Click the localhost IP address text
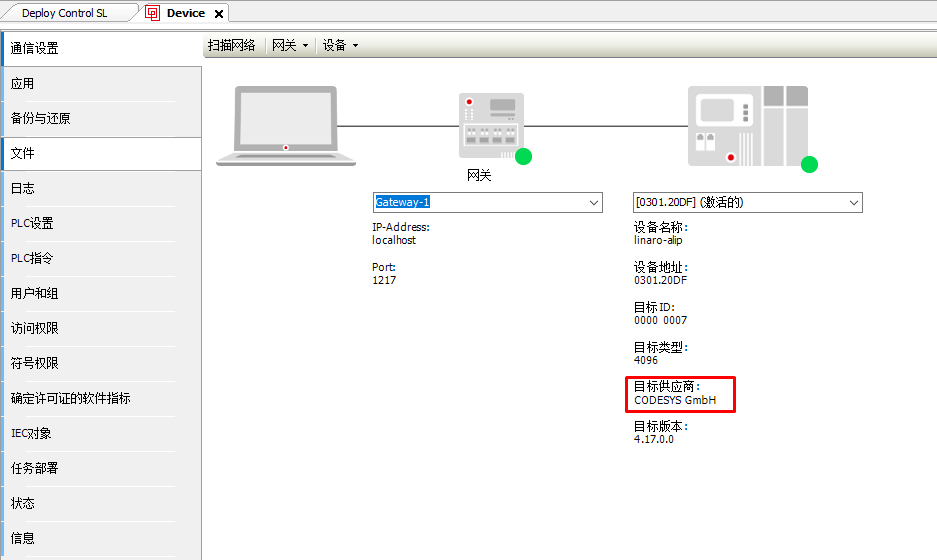This screenshot has width=937, height=560. tap(394, 240)
